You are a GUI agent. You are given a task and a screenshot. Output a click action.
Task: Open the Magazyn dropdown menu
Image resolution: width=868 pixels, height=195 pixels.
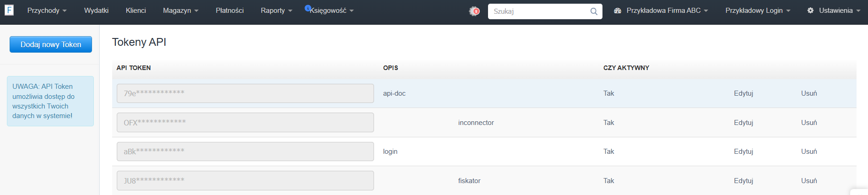[x=181, y=11]
